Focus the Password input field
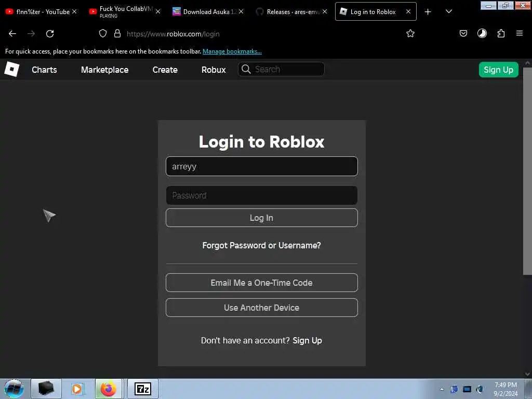 [x=262, y=195]
